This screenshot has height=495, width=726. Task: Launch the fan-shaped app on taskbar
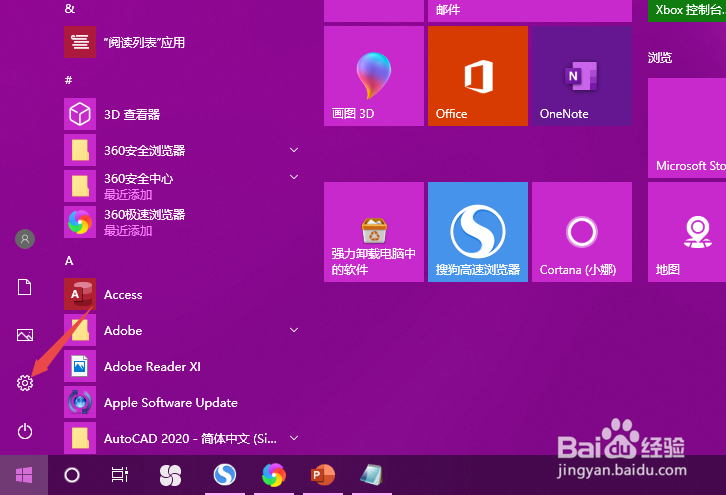pyautogui.click(x=170, y=475)
